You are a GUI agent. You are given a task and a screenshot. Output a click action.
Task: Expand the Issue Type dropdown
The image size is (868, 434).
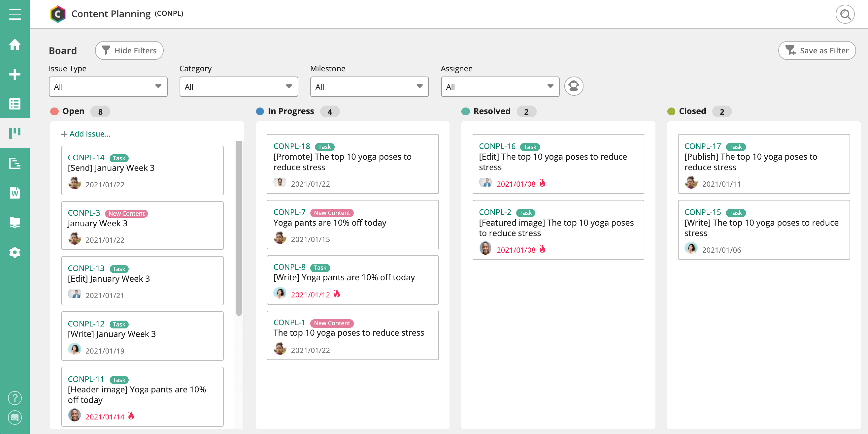[108, 87]
